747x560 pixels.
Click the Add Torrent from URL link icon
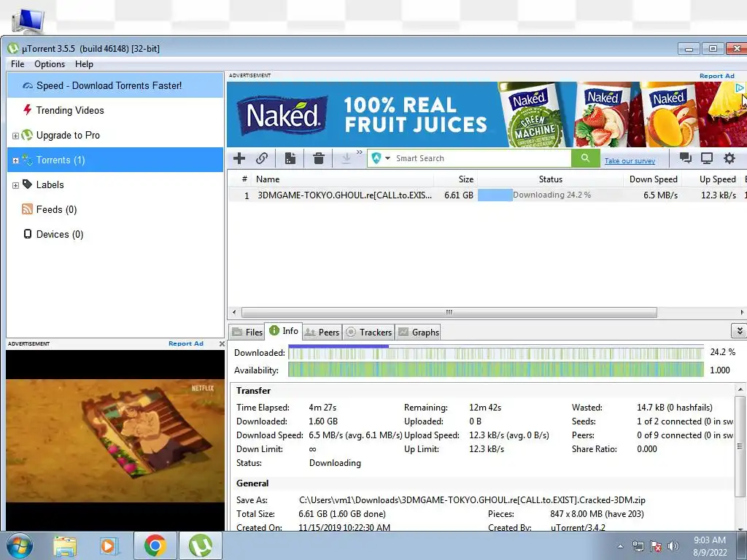(x=262, y=158)
